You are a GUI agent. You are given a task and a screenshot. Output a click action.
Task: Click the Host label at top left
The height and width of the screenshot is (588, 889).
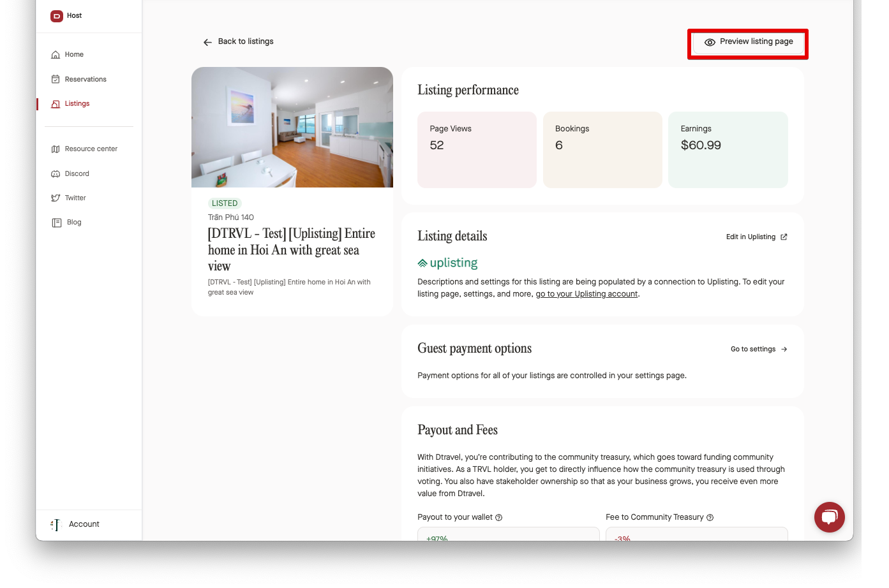pyautogui.click(x=74, y=16)
